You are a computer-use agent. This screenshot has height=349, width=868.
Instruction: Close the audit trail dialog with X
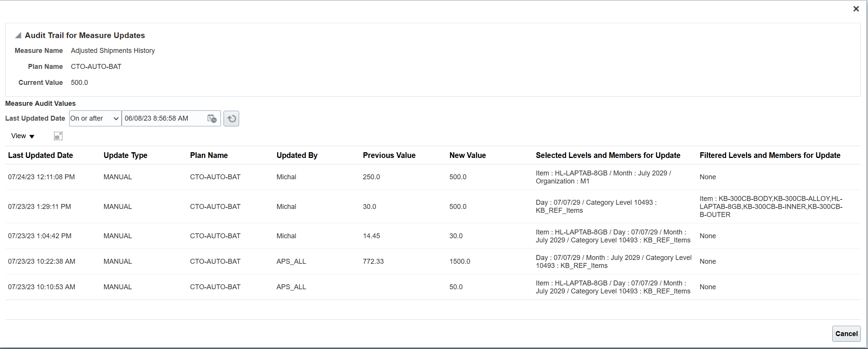point(856,9)
